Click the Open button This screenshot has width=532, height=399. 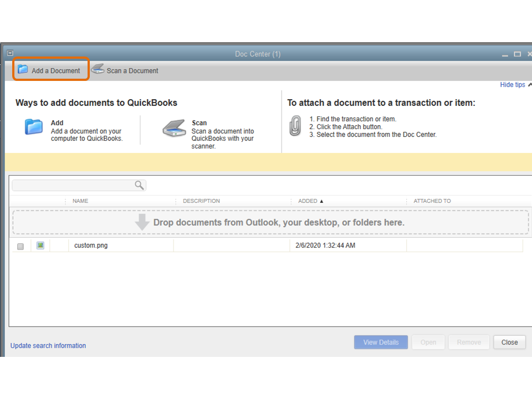click(x=428, y=342)
